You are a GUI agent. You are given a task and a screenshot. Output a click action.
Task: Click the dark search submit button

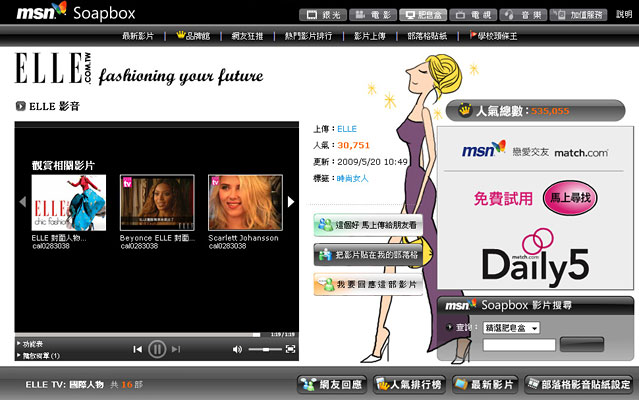(582, 344)
